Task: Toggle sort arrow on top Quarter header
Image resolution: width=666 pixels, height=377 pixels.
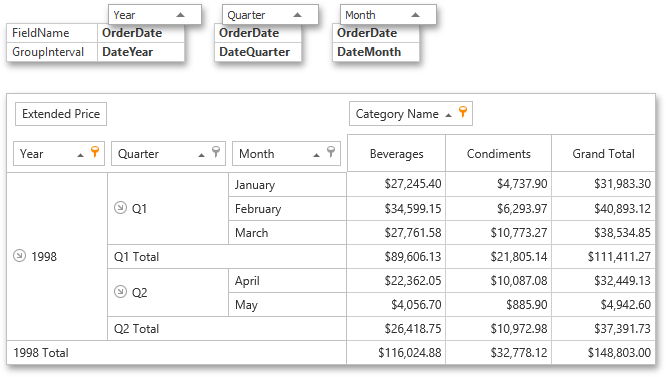Action: (x=298, y=15)
